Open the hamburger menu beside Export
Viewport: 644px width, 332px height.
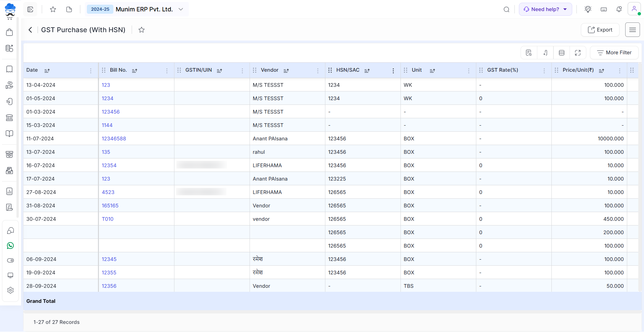pos(632,30)
